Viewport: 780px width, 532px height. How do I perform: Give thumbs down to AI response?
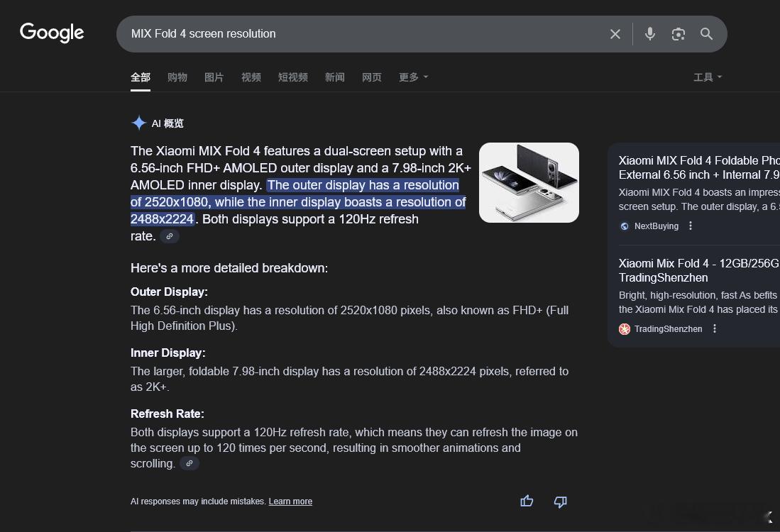[560, 501]
